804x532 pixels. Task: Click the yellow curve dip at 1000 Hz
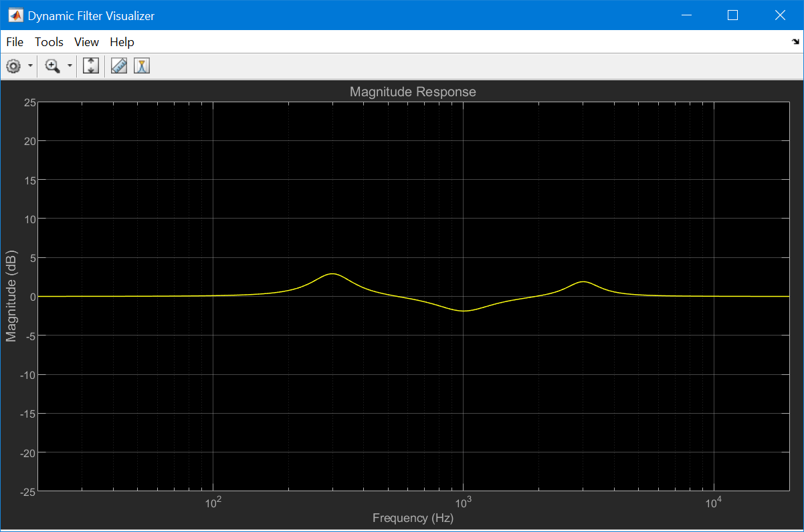click(x=463, y=311)
